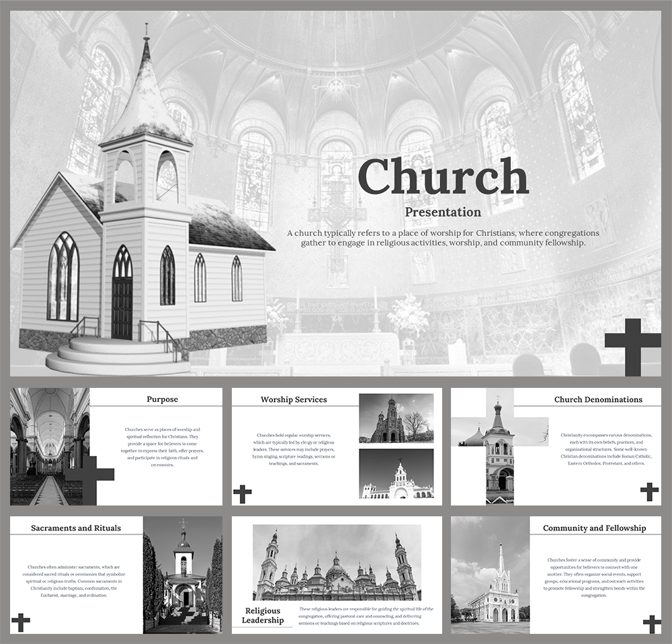This screenshot has height=644, width=672.
Task: Click the Church Denominations heading
Action: (599, 399)
